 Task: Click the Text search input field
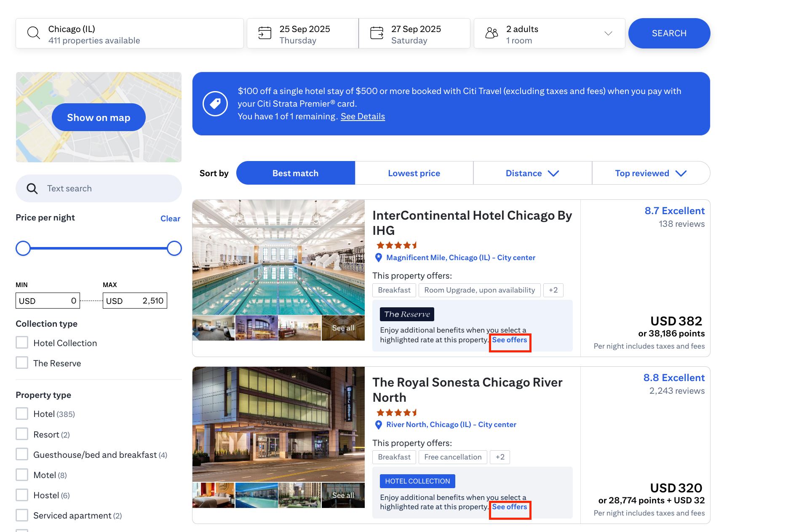pyautogui.click(x=99, y=188)
